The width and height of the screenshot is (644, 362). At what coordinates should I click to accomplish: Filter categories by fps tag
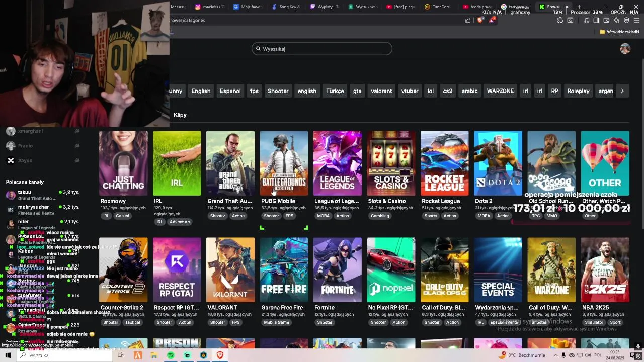pyautogui.click(x=254, y=91)
